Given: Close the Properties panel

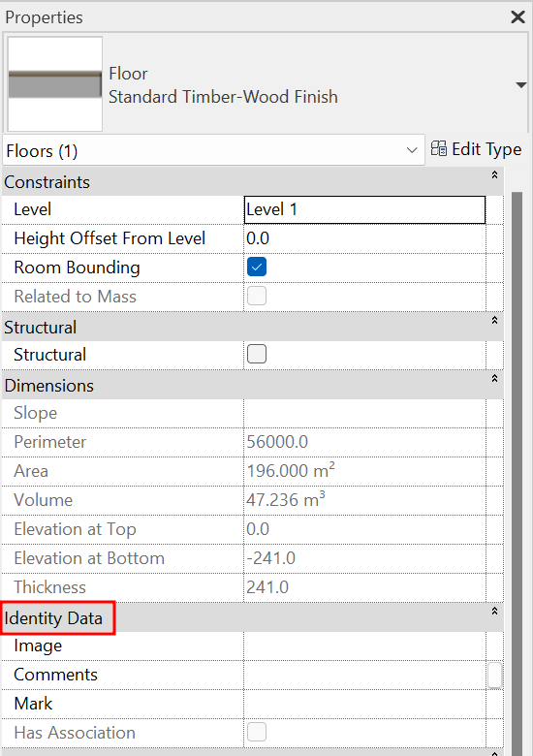Looking at the screenshot, I should click(517, 17).
